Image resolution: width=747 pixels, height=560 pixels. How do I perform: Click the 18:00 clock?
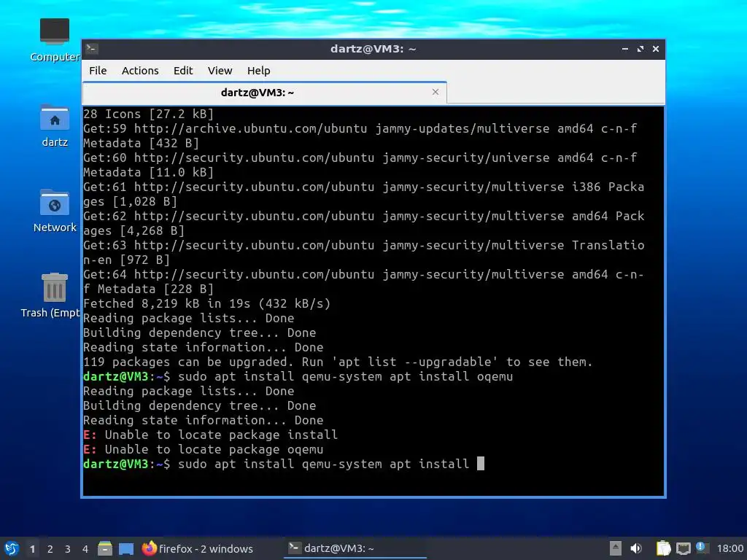point(729,548)
